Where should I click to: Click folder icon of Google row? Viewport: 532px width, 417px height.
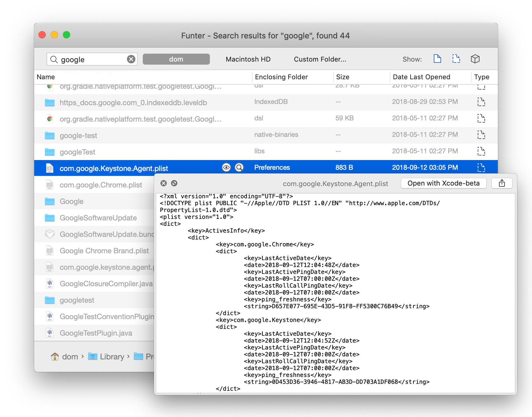pyautogui.click(x=50, y=201)
